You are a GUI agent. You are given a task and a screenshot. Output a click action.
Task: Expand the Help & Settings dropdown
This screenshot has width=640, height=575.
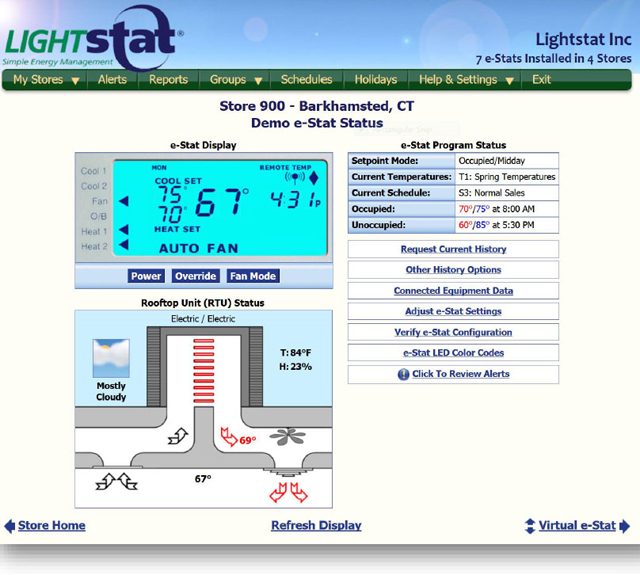pos(466,80)
